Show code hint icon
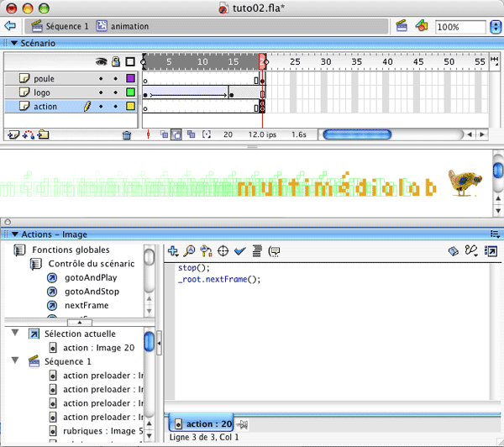Viewport: 504px width, 447px height. pyautogui.click(x=275, y=251)
